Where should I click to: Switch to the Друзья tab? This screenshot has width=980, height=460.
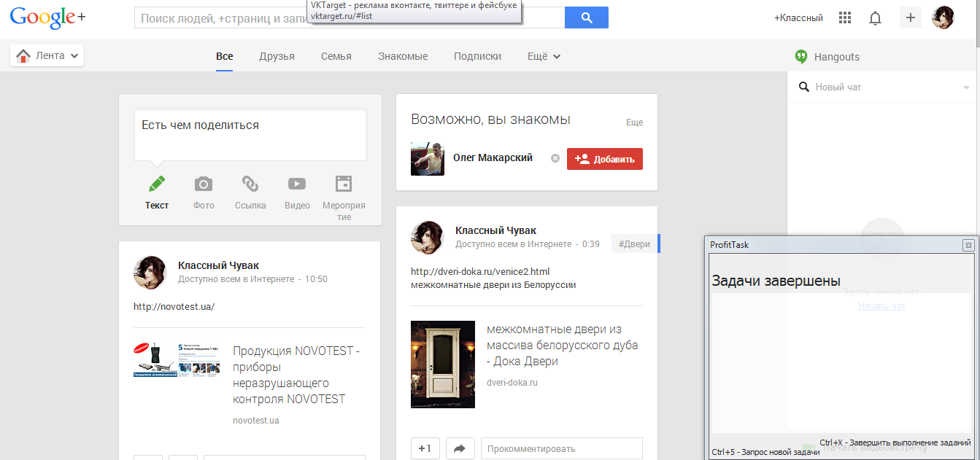click(277, 56)
